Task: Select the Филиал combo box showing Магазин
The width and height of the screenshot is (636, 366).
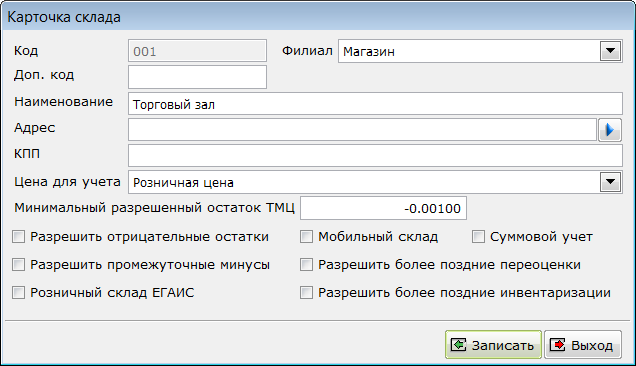Action: pos(480,51)
